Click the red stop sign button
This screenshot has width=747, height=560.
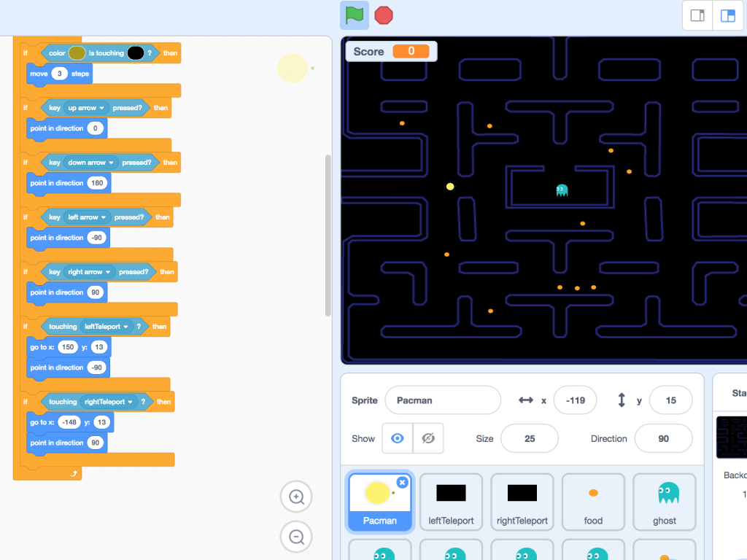tap(384, 15)
